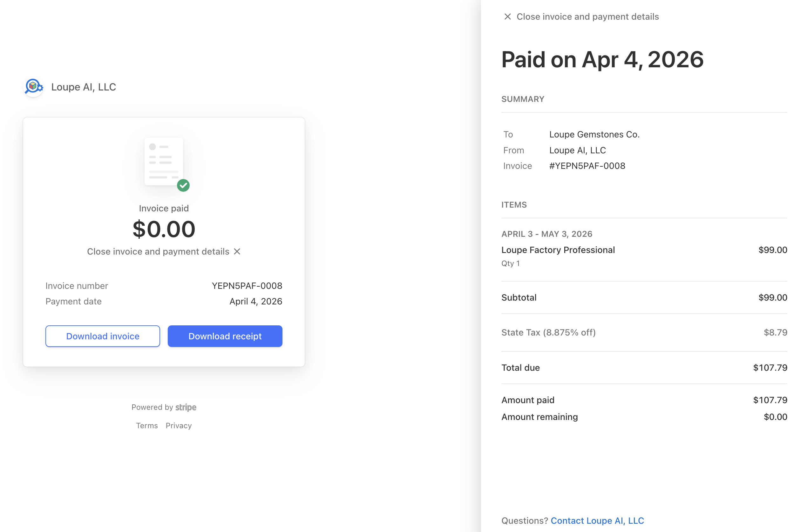807x532 pixels.
Task: Click the Stripe logo in footer
Action: 186,407
